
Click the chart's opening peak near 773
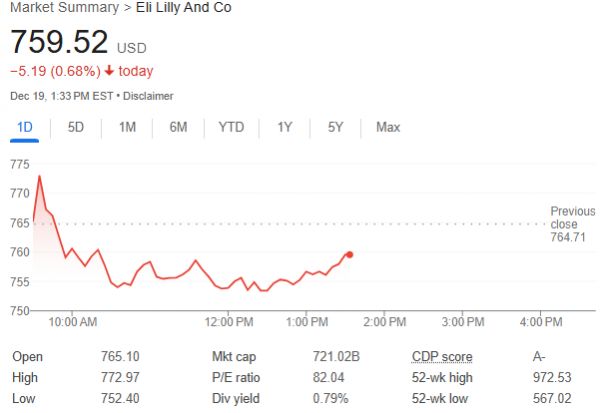point(39,177)
